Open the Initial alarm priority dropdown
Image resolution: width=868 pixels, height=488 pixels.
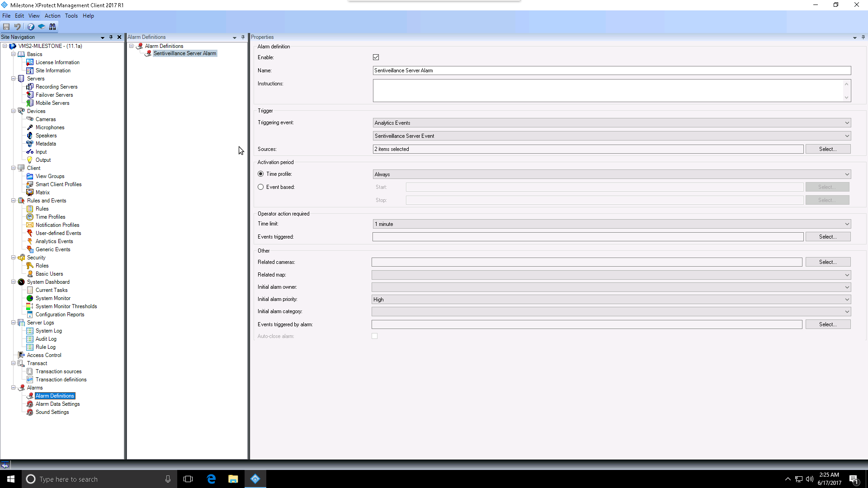pos(847,300)
